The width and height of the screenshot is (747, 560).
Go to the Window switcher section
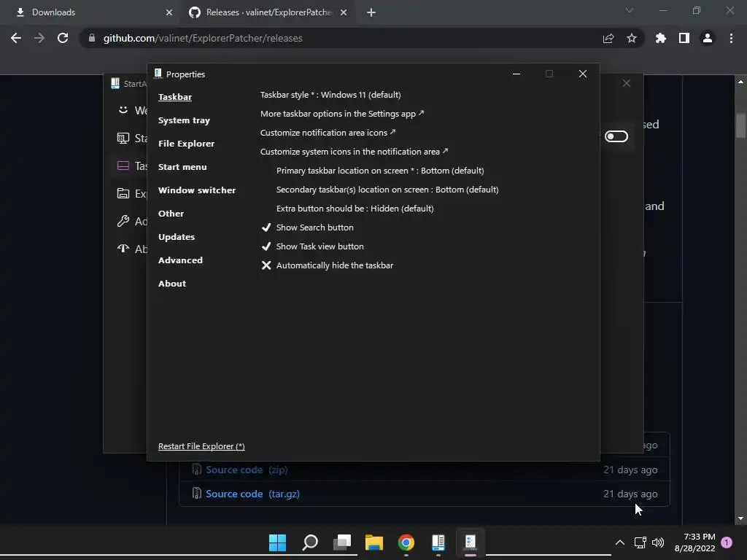click(197, 190)
